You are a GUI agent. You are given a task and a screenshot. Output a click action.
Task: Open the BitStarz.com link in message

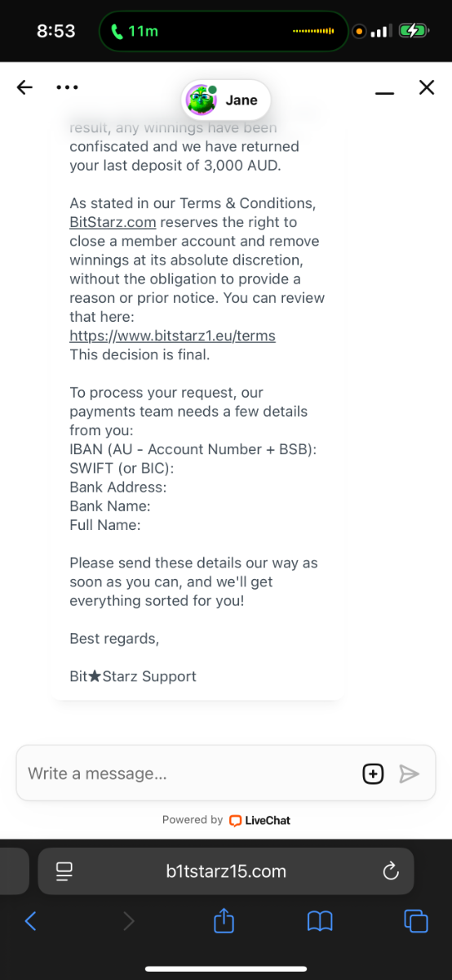113,222
